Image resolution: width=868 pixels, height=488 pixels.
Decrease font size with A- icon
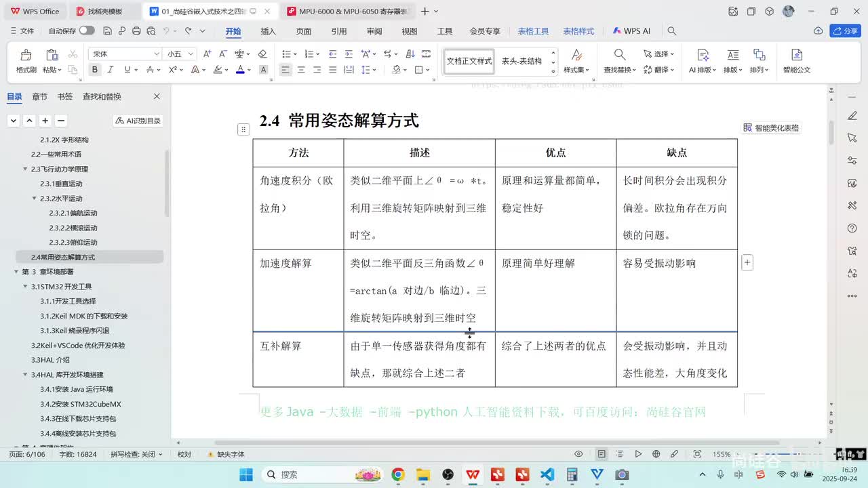pyautogui.click(x=222, y=54)
